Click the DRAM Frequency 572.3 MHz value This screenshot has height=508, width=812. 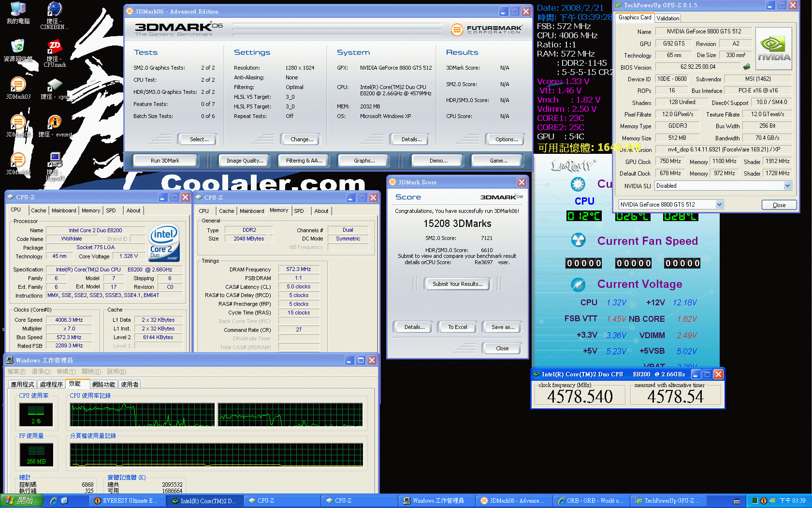pyautogui.click(x=299, y=269)
